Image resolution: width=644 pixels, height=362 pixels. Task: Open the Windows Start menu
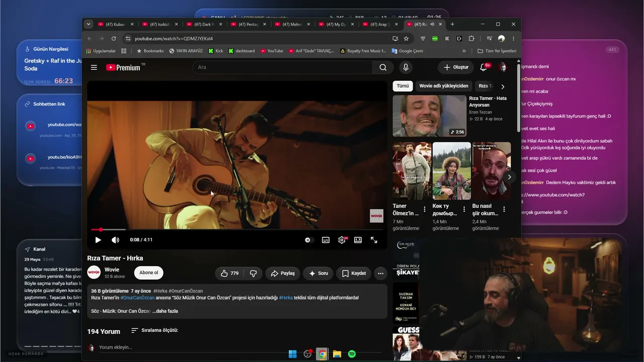(x=292, y=354)
